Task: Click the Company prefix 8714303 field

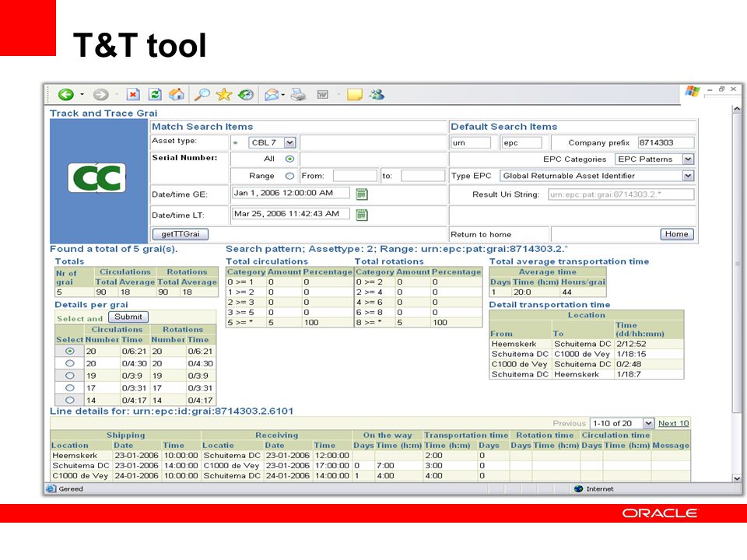Action: click(666, 142)
